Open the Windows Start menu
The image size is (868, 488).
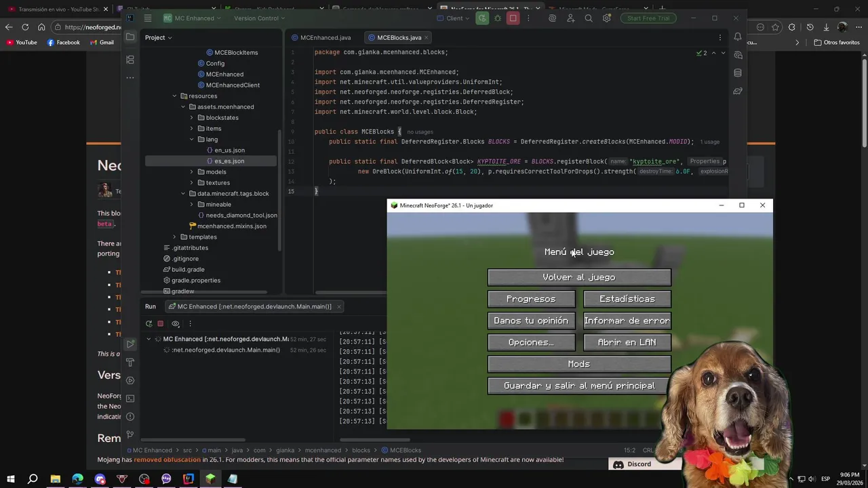10,479
